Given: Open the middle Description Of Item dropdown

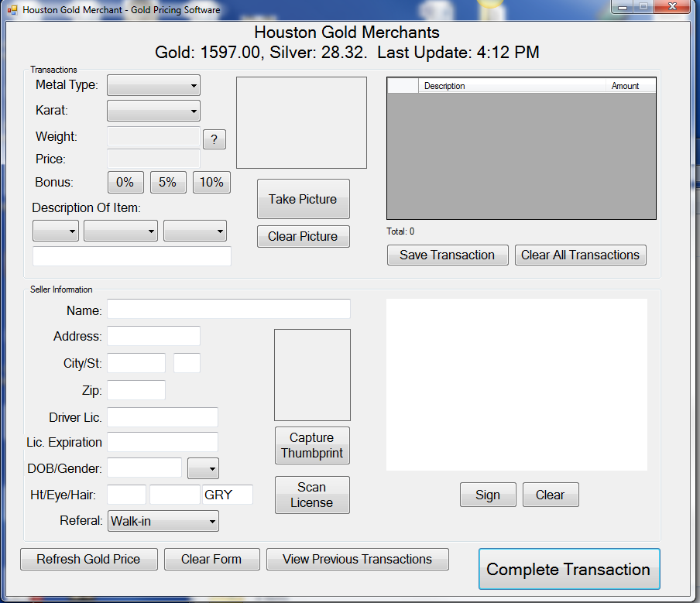Looking at the screenshot, I should click(x=121, y=231).
